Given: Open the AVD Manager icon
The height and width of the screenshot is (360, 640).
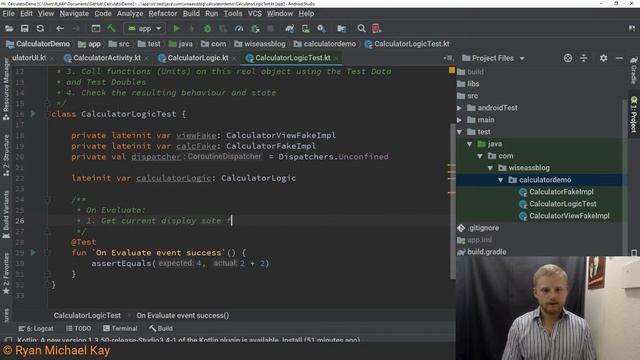Looking at the screenshot, I should [306, 29].
